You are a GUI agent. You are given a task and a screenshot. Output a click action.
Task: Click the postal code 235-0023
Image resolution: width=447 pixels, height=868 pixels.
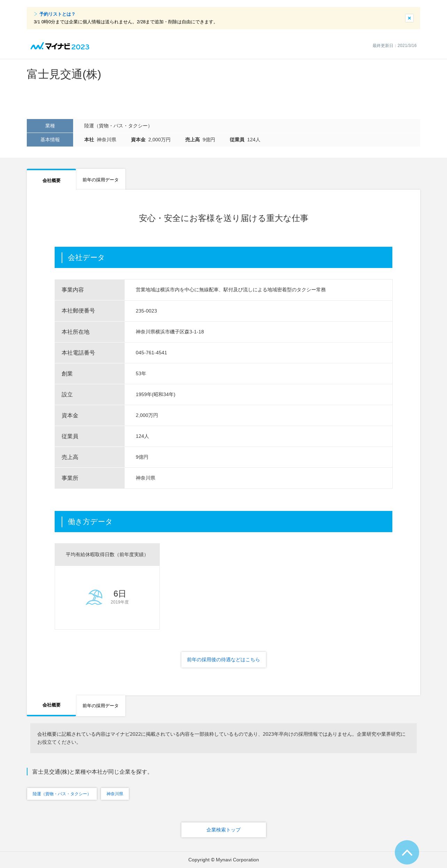pyautogui.click(x=146, y=311)
